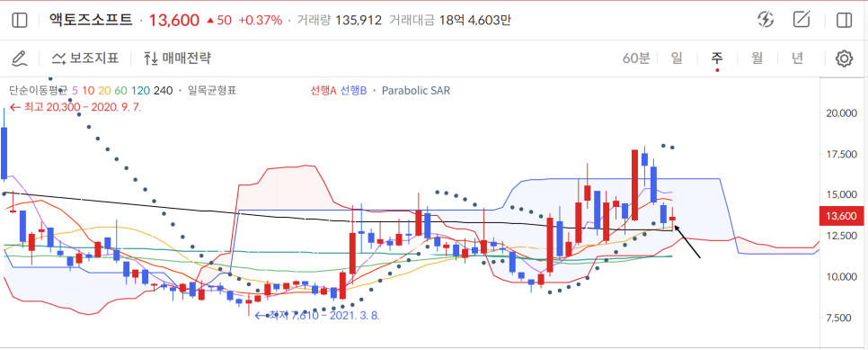Click the 최고 20,300 high marker label

75,108
